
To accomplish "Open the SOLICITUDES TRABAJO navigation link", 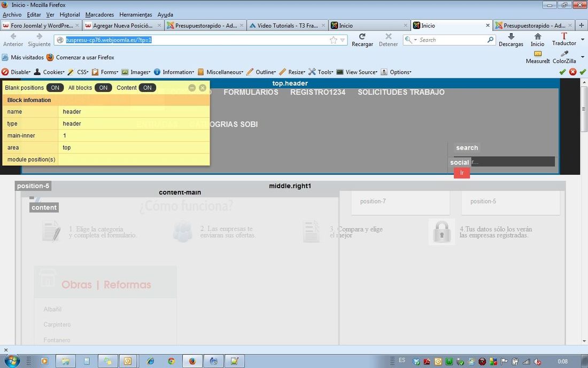I will [401, 93].
